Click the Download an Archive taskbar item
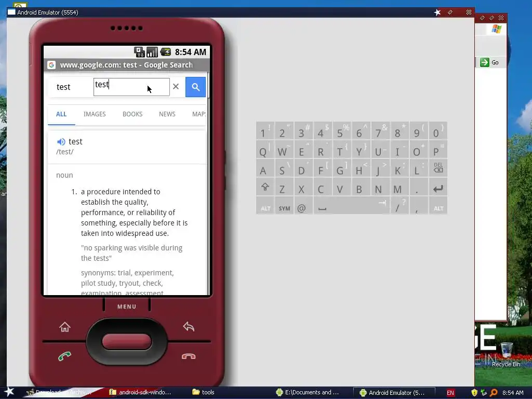532x399 pixels. (x=59, y=392)
